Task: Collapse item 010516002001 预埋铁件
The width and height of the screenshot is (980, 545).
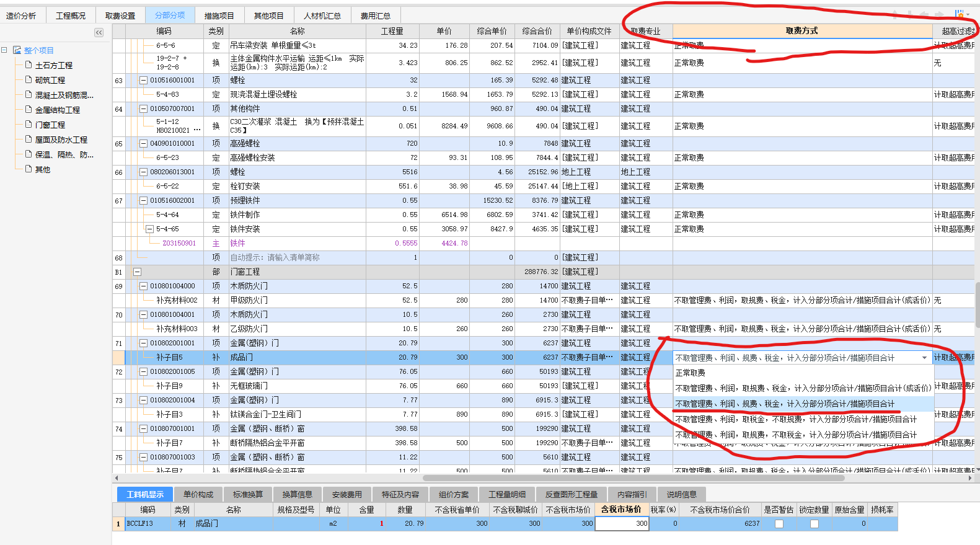Action: click(x=144, y=201)
